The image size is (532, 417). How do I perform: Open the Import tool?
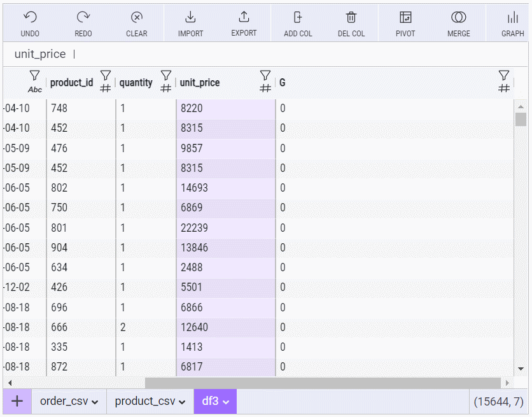click(x=190, y=18)
